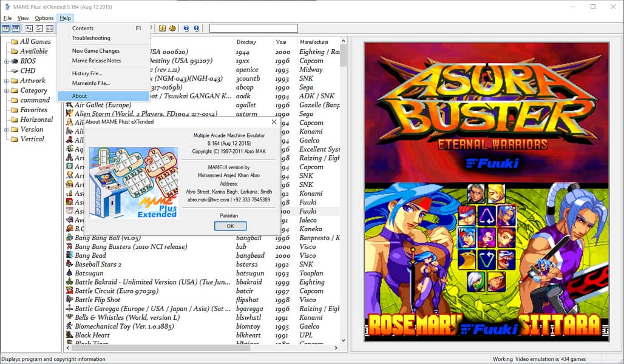624x364 pixels.
Task: Expand the Artwork folder node
Action: coord(6,81)
